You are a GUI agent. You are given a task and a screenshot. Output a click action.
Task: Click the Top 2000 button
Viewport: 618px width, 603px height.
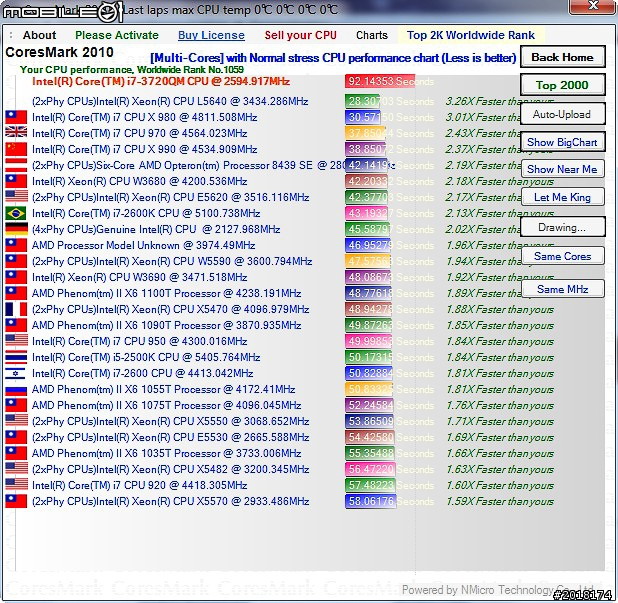point(562,85)
